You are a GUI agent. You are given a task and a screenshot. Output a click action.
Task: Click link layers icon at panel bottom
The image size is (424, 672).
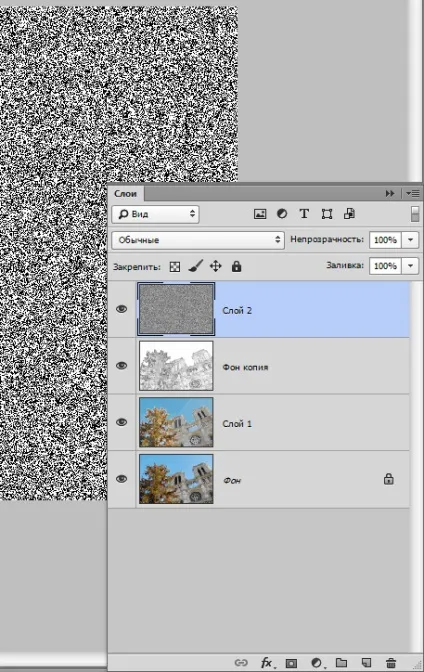click(241, 663)
